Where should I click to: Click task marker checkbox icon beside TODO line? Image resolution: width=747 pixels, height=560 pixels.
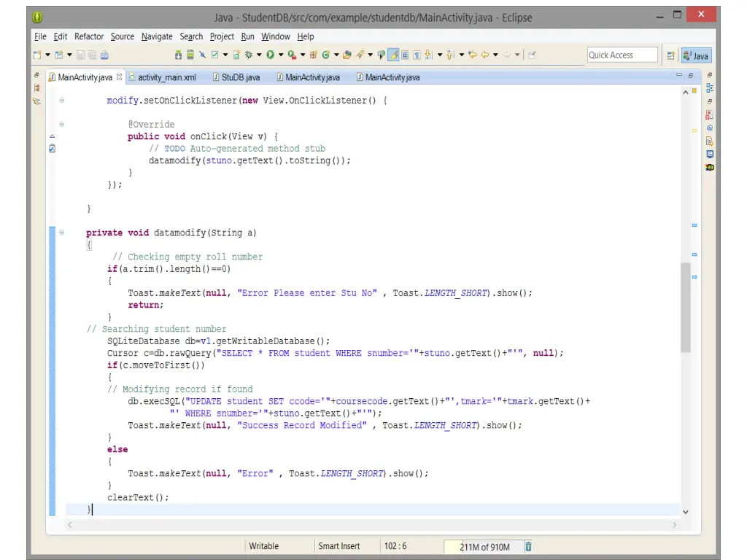(52, 149)
